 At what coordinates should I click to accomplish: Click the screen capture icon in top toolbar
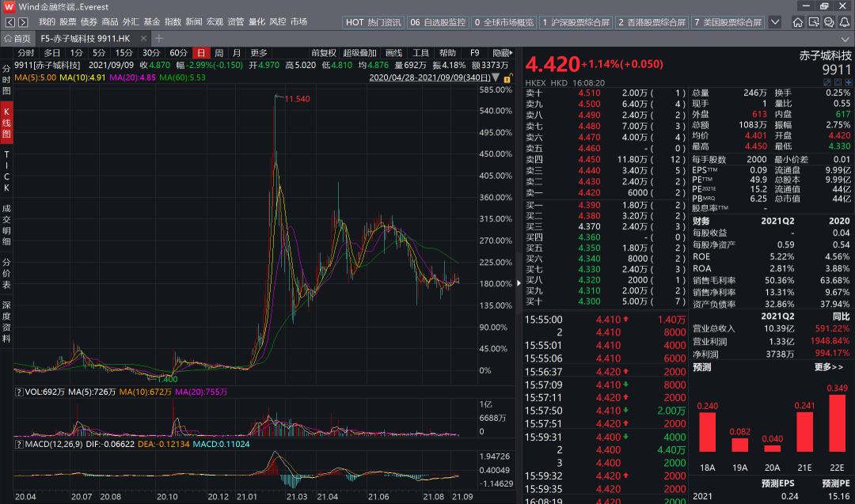click(x=814, y=22)
